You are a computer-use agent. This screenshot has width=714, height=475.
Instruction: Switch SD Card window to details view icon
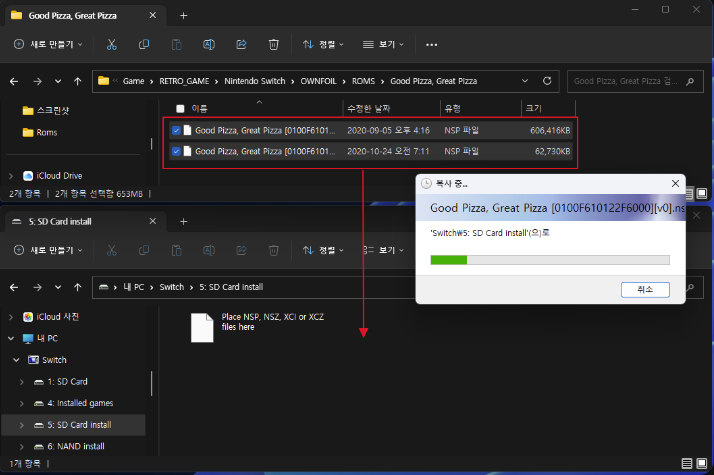[x=687, y=463]
